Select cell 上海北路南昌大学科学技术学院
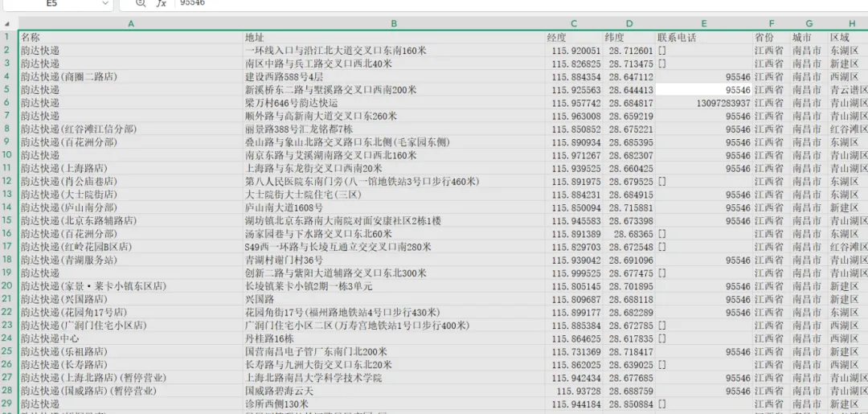The height and width of the screenshot is (414, 868). tap(394, 378)
